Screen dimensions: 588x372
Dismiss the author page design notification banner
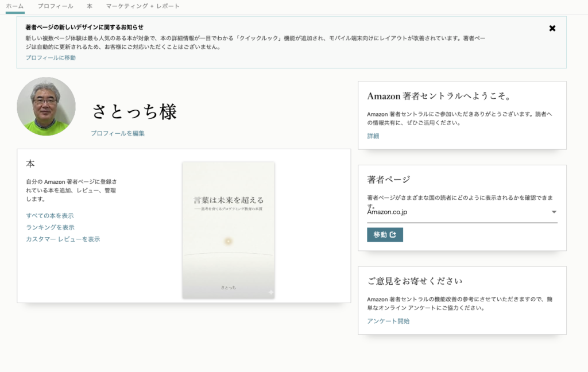coord(552,28)
